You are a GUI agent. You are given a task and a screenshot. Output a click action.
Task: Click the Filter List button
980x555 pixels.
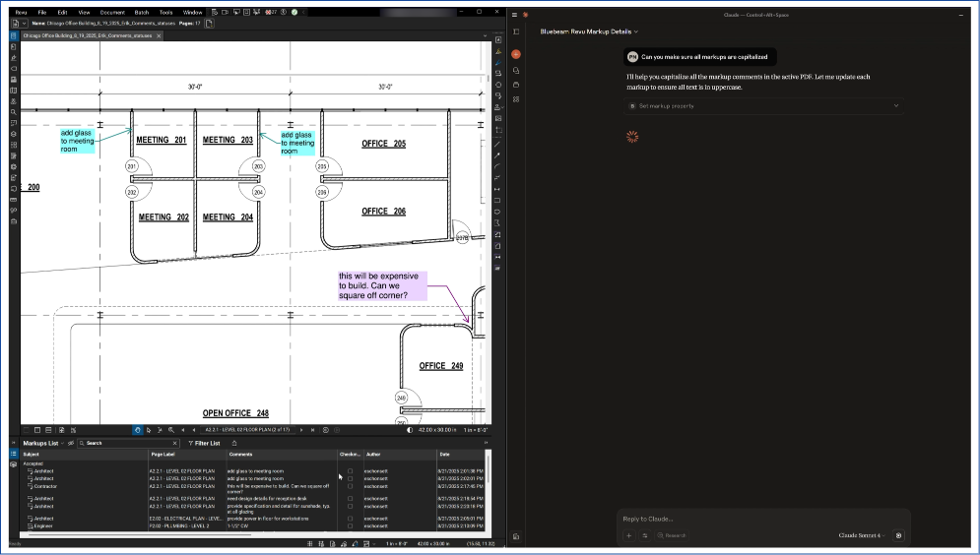(x=205, y=443)
